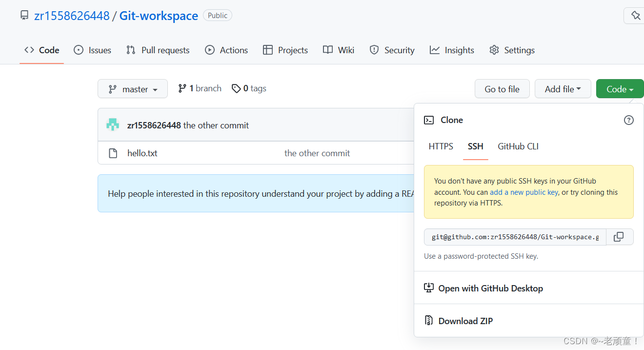Click the Wiki book icon

pos(328,50)
